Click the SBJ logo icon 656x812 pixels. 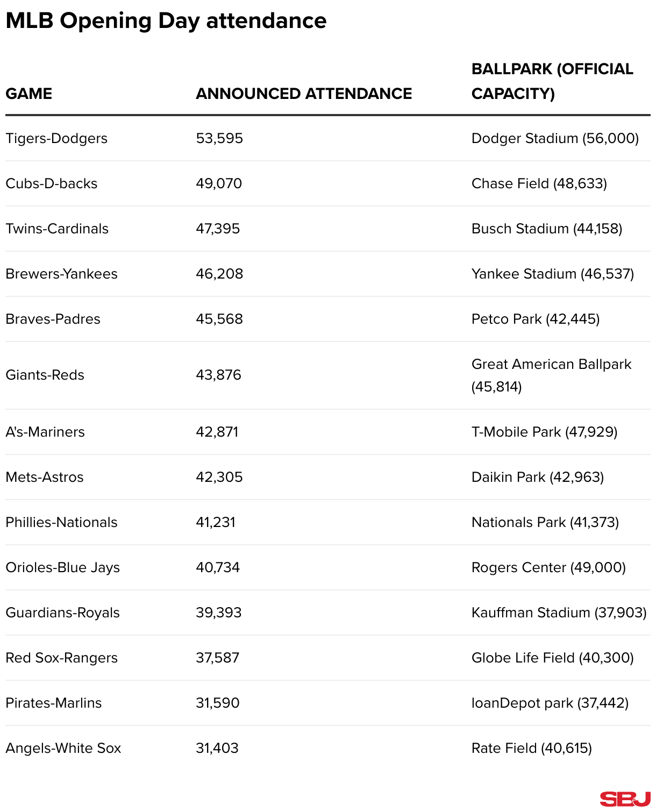625,799
